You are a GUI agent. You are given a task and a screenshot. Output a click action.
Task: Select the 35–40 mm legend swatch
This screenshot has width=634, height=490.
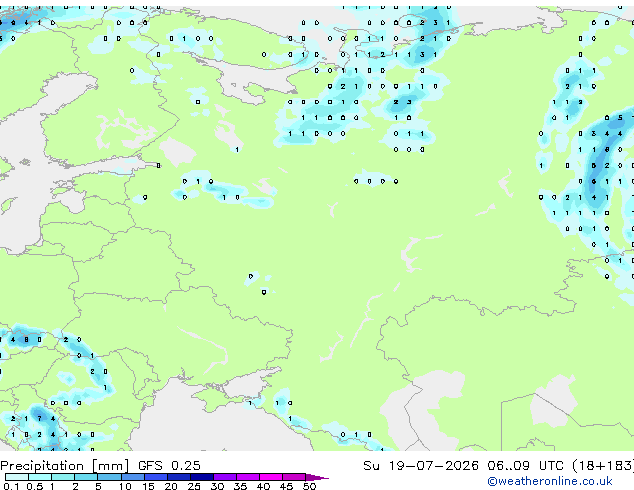point(248,477)
